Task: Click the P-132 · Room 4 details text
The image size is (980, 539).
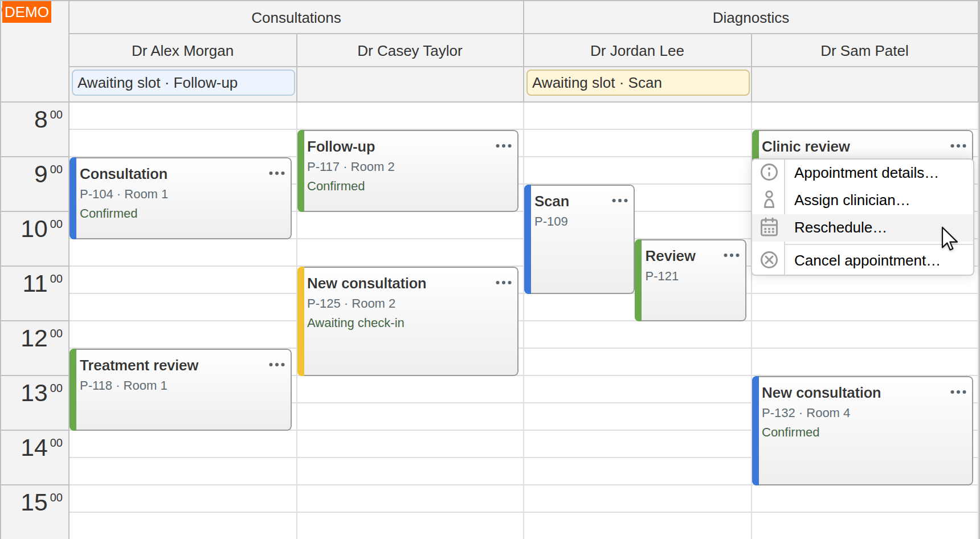Action: point(806,413)
